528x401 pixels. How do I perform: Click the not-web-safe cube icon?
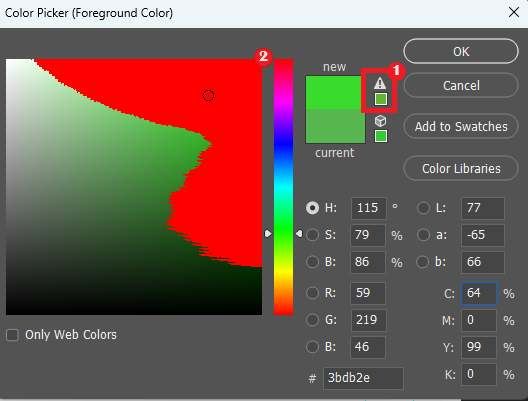381,121
